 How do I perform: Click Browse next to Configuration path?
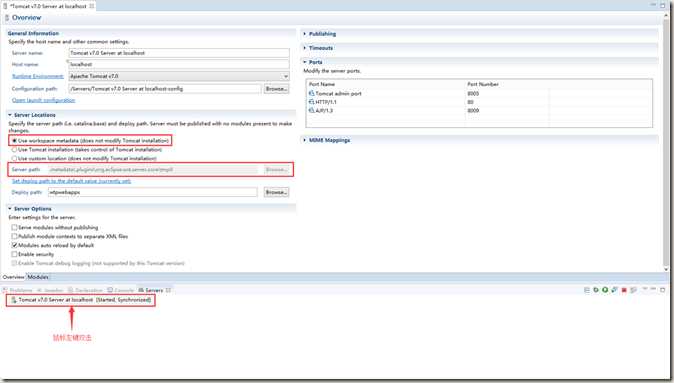coord(276,89)
